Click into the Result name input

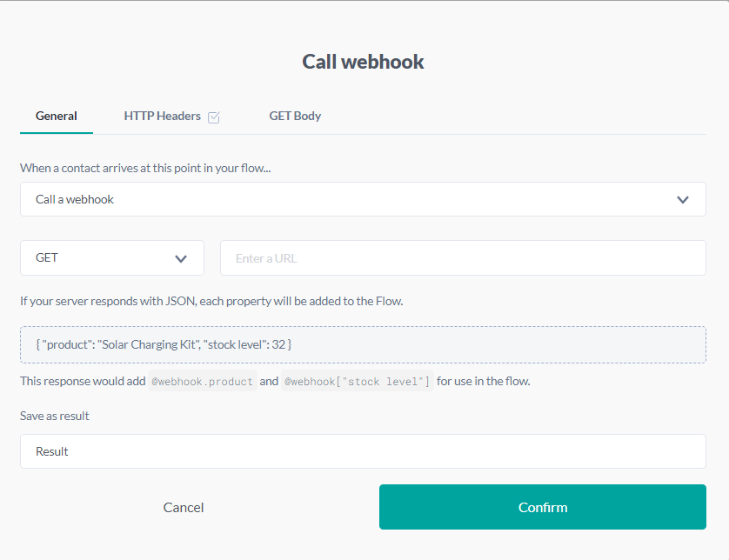pos(363,451)
